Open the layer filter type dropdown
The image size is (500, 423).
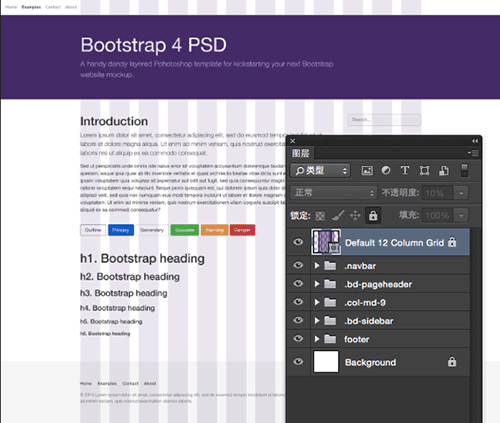pos(320,171)
